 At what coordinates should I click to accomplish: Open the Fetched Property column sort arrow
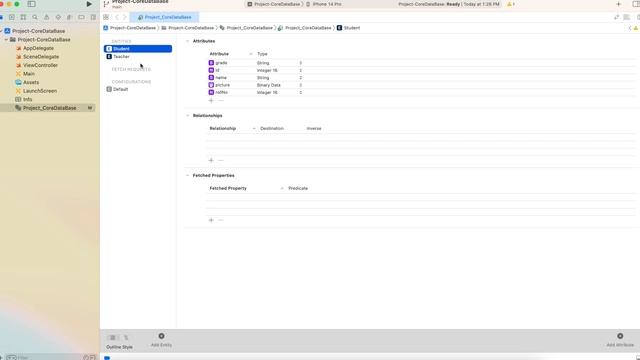282,189
